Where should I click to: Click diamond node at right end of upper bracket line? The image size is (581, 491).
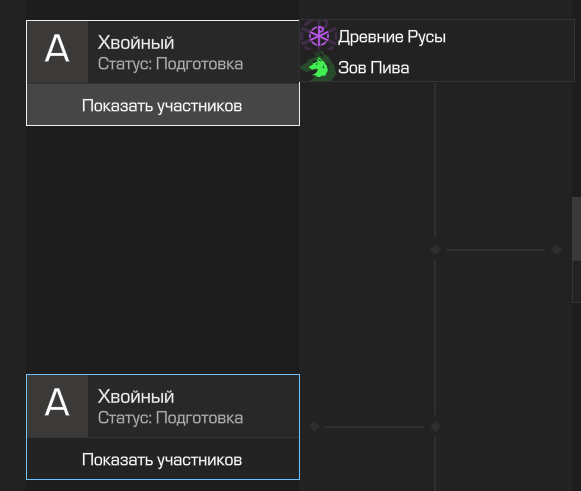click(x=556, y=249)
